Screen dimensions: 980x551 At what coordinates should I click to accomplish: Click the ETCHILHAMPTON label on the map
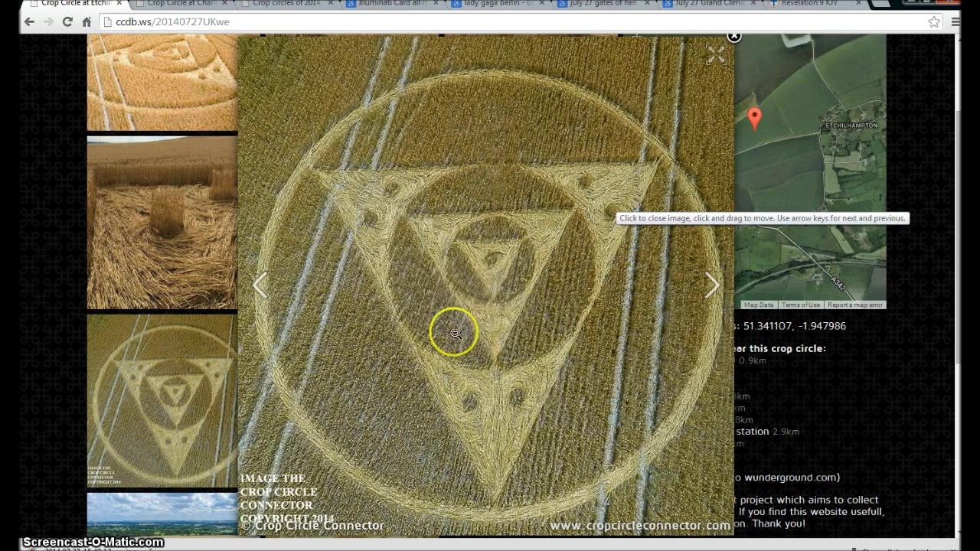coord(851,125)
